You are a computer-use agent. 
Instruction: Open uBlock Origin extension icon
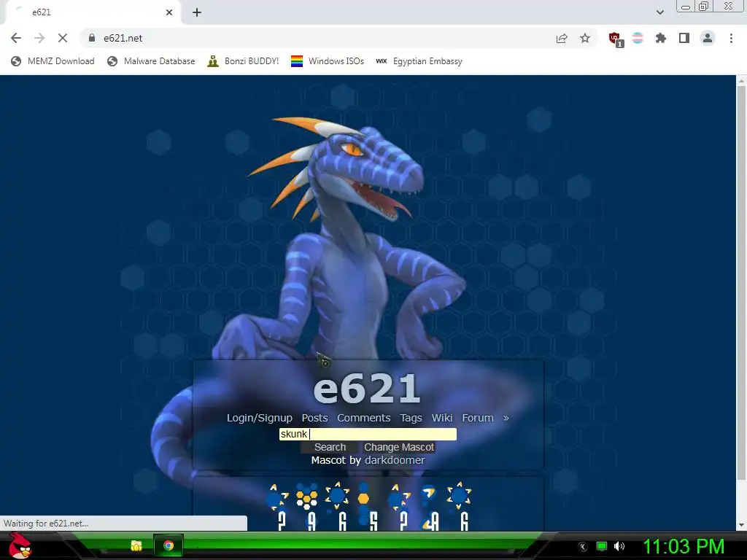click(615, 39)
